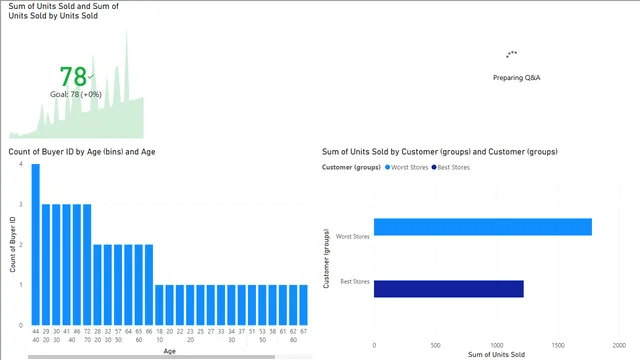Select the column bar for age 25
Image resolution: width=640 pixels, height=360 pixels.
[200, 305]
